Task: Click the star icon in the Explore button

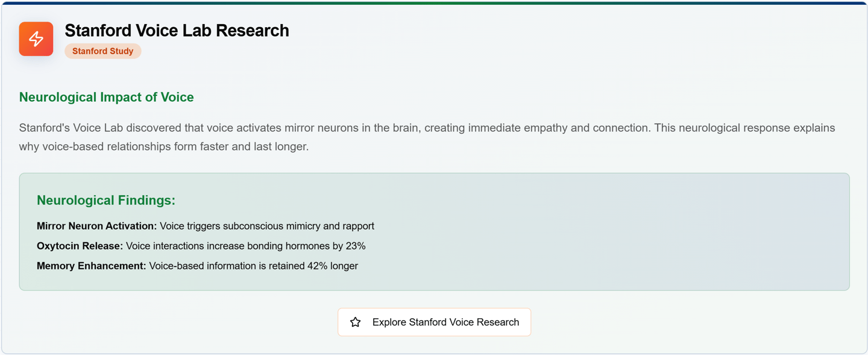Action: tap(356, 322)
